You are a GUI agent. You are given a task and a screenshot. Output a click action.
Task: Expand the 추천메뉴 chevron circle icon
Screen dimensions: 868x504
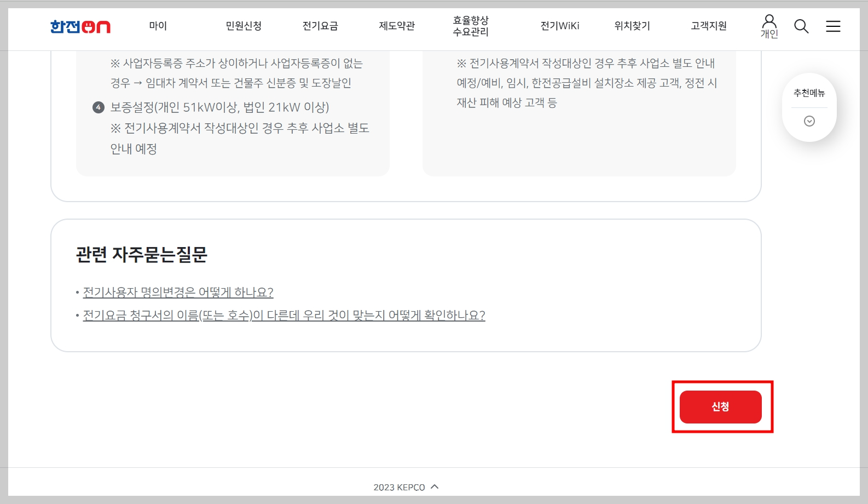tap(809, 121)
